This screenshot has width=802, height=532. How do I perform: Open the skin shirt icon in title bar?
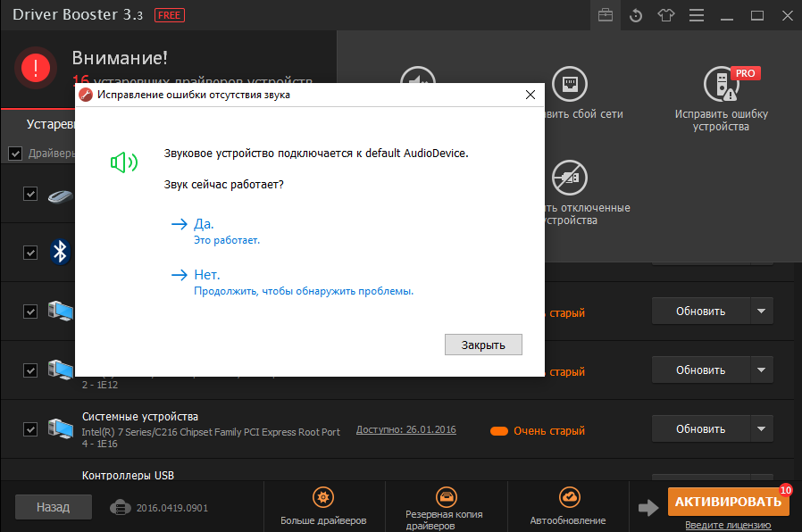665,15
